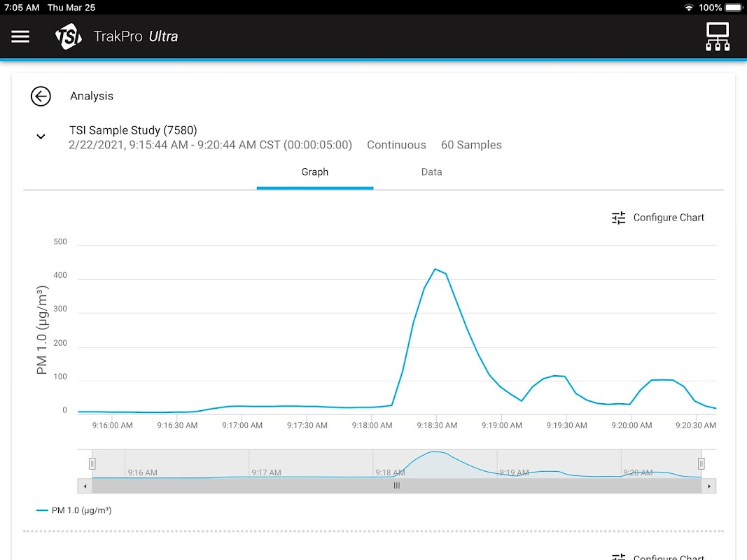Click the chart scrollbar right arrow

pyautogui.click(x=709, y=486)
